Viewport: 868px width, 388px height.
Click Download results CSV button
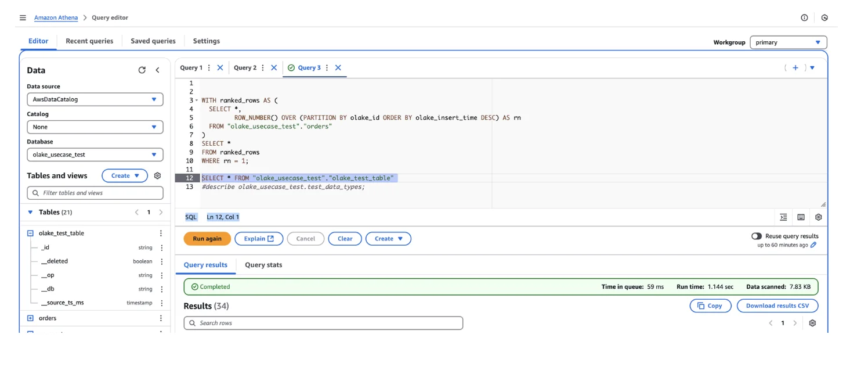[x=777, y=306]
